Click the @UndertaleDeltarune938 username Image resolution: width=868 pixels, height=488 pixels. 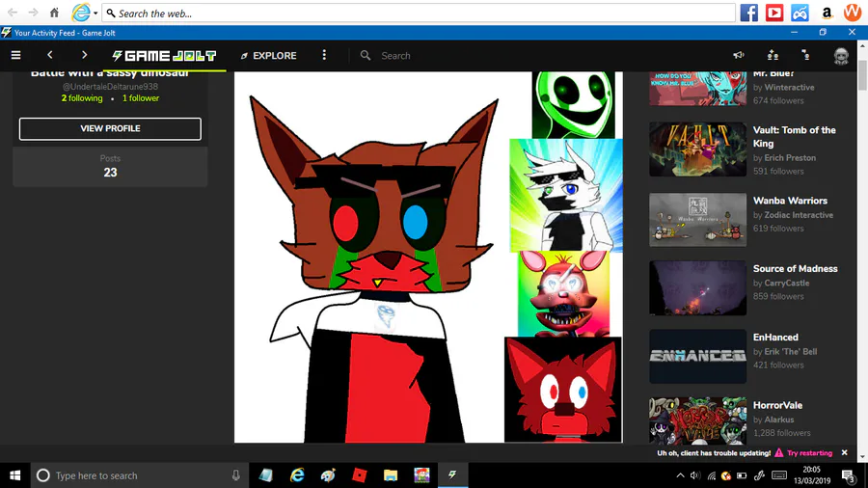pos(110,86)
